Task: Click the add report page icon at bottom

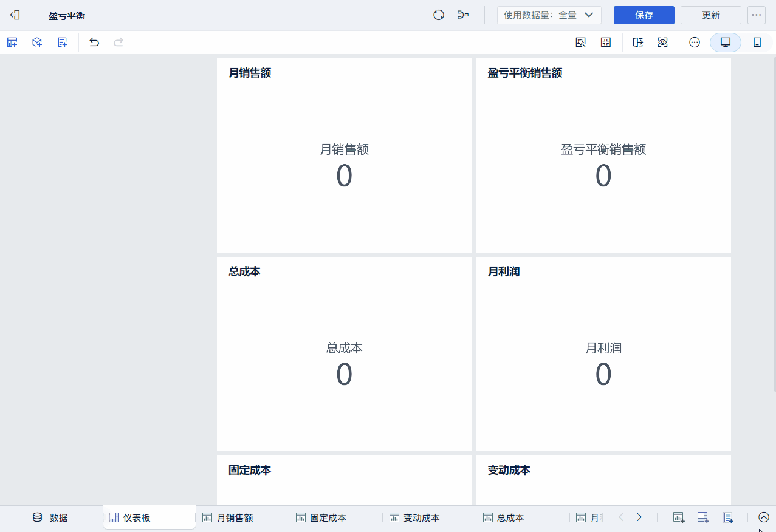Action: (x=727, y=517)
